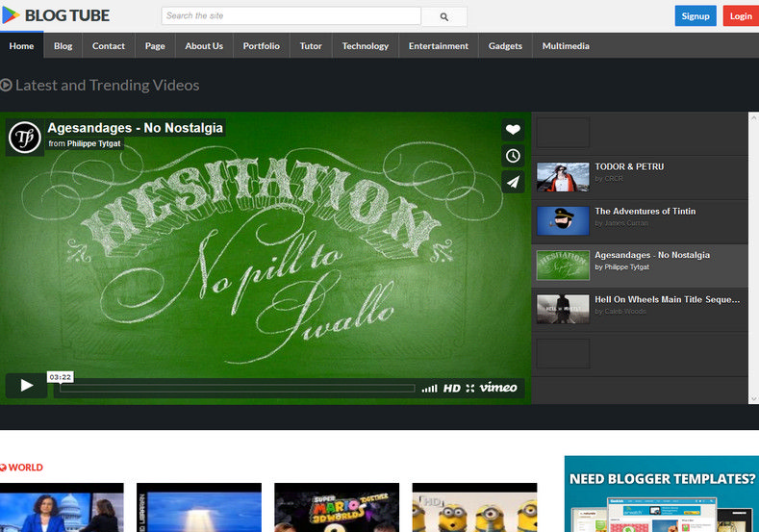The image size is (759, 532).
Task: Open the Tutor menu item
Action: (x=311, y=46)
